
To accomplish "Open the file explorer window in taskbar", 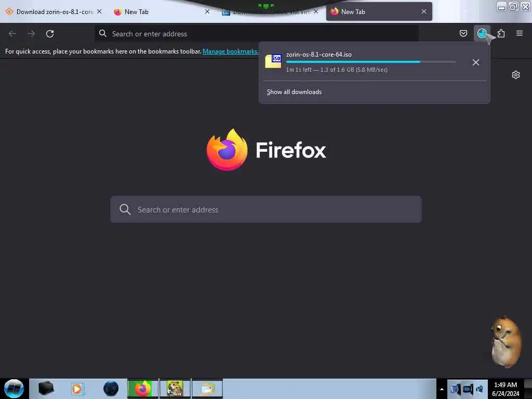I will point(207,389).
